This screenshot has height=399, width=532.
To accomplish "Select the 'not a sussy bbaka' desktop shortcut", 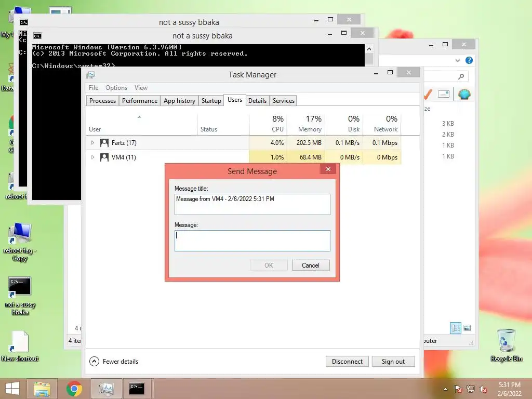I will pyautogui.click(x=20, y=296).
